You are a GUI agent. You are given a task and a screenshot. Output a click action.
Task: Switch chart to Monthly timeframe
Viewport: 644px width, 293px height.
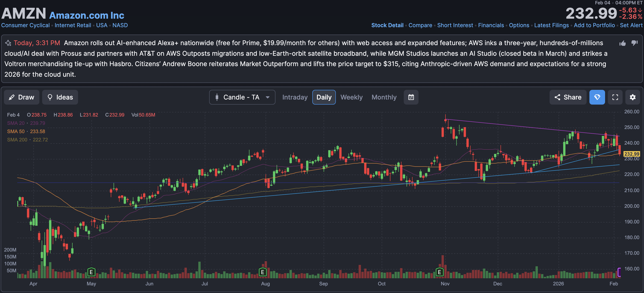[x=384, y=97]
